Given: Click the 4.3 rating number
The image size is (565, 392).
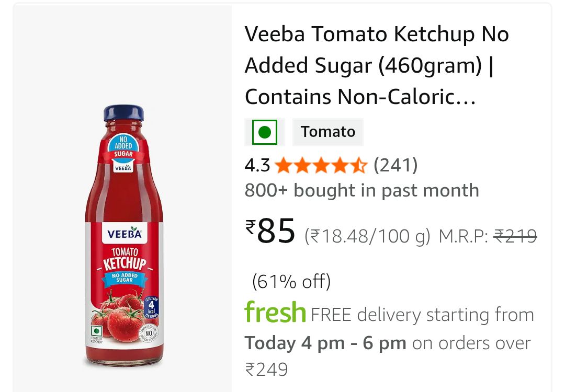Looking at the screenshot, I should click(x=257, y=166).
